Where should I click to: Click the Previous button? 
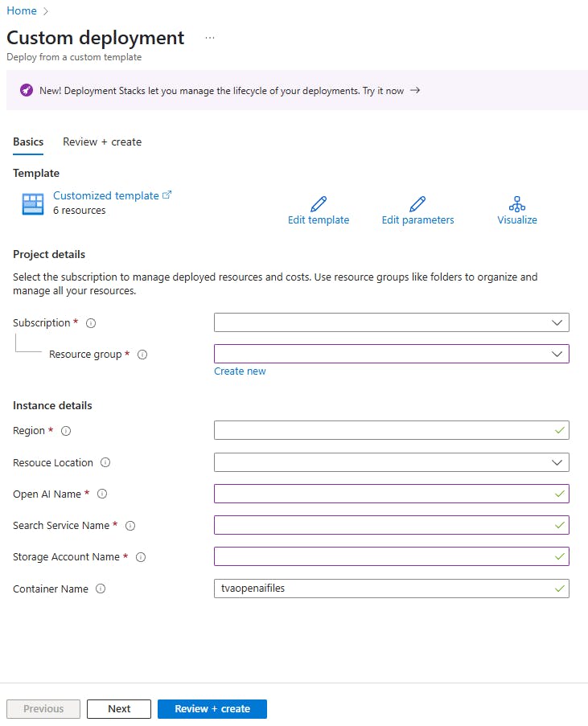[43, 709]
